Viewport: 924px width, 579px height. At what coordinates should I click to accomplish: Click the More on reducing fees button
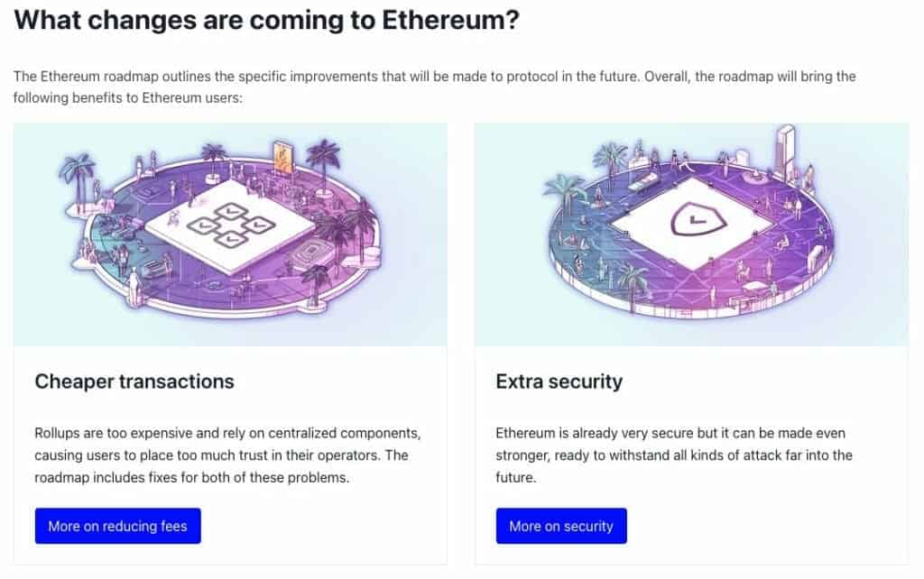coord(118,526)
